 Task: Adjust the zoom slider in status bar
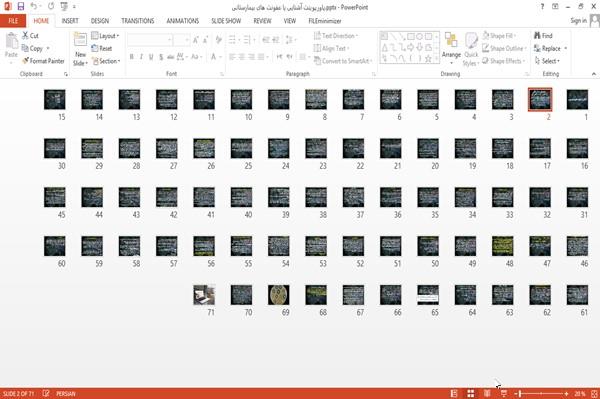click(x=541, y=394)
